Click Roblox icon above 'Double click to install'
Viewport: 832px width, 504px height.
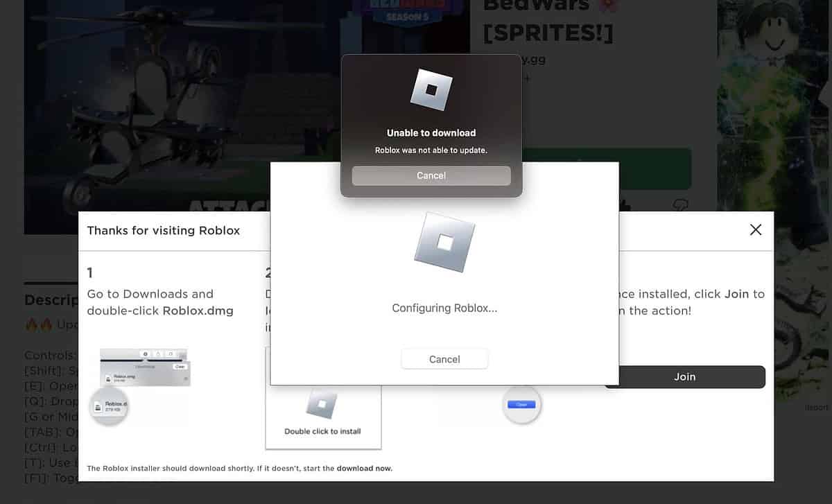pyautogui.click(x=322, y=403)
